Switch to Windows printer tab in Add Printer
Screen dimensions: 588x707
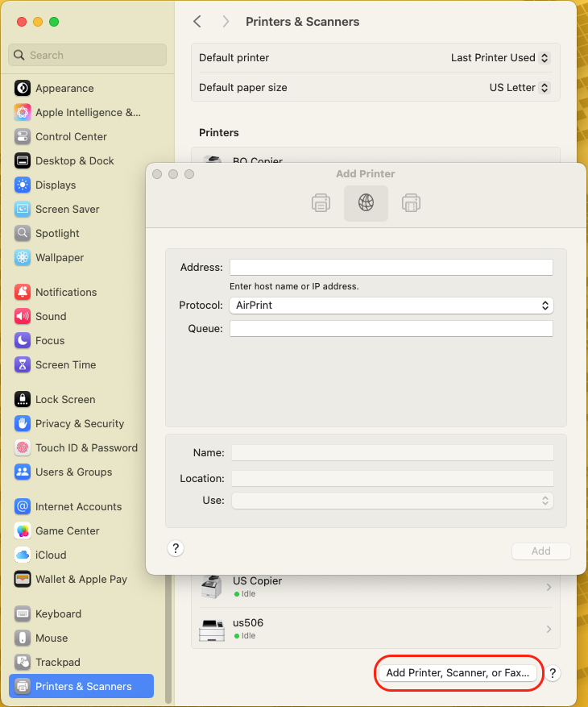point(411,203)
